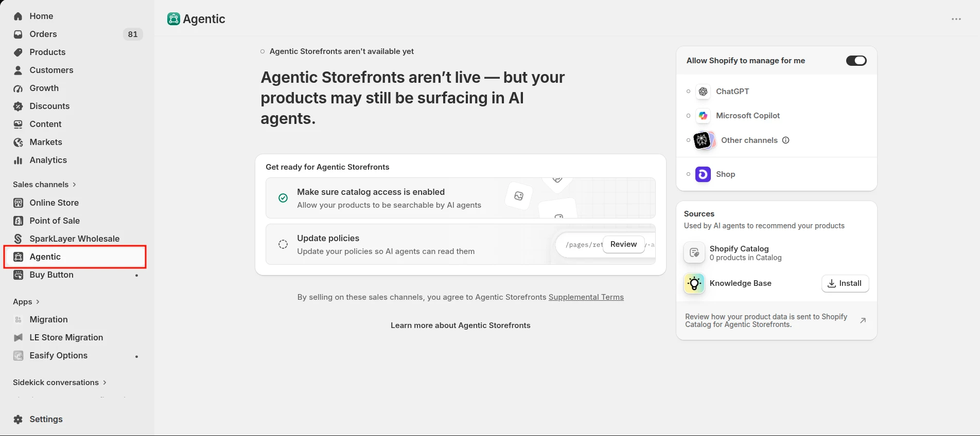Click the purple Shop app icon

pyautogui.click(x=703, y=174)
